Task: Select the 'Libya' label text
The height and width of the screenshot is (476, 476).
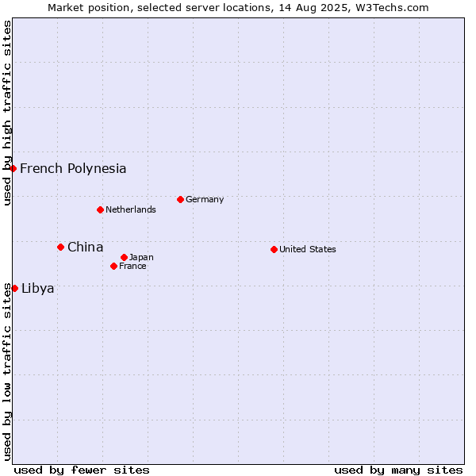Action: [38, 289]
